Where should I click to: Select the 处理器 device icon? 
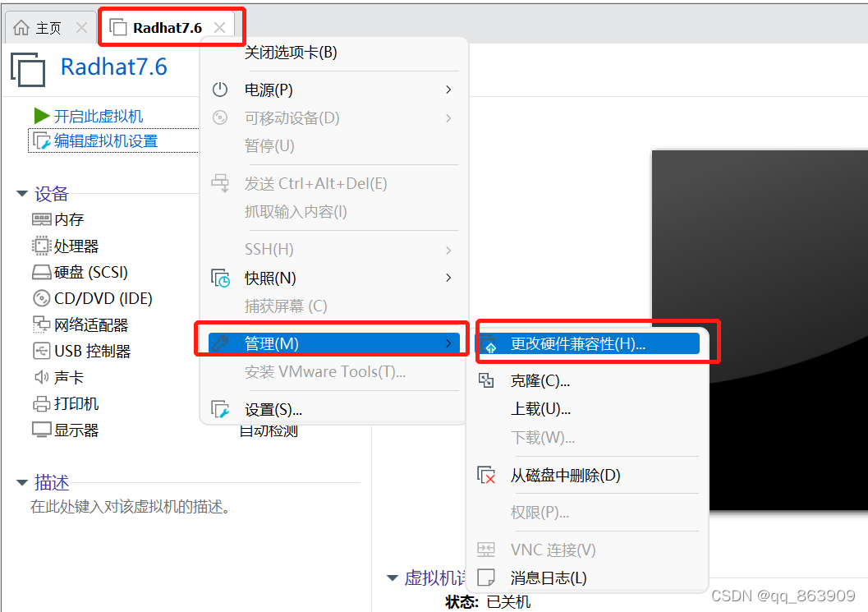pos(42,246)
